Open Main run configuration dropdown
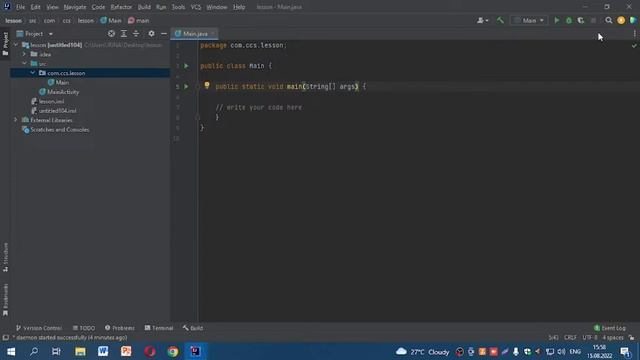This screenshot has width=640, height=360. point(529,20)
